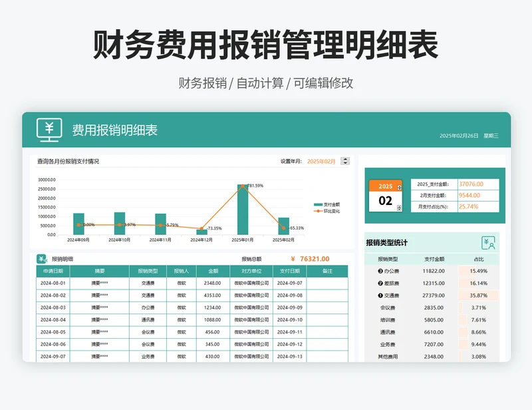Viewport: 532px width, 410px height.
Task: Click rank 3 badge beside 办公费
Action: [380, 271]
